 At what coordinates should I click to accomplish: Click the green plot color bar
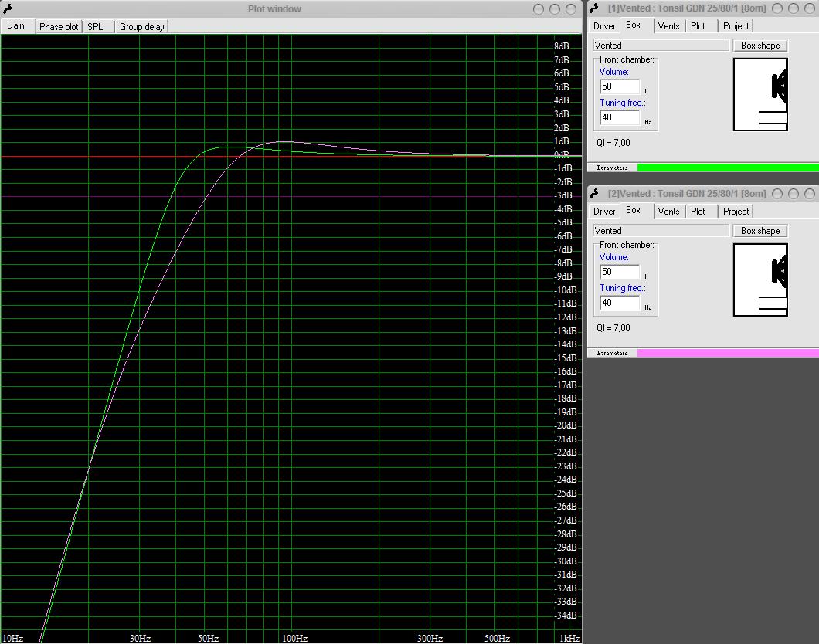727,168
